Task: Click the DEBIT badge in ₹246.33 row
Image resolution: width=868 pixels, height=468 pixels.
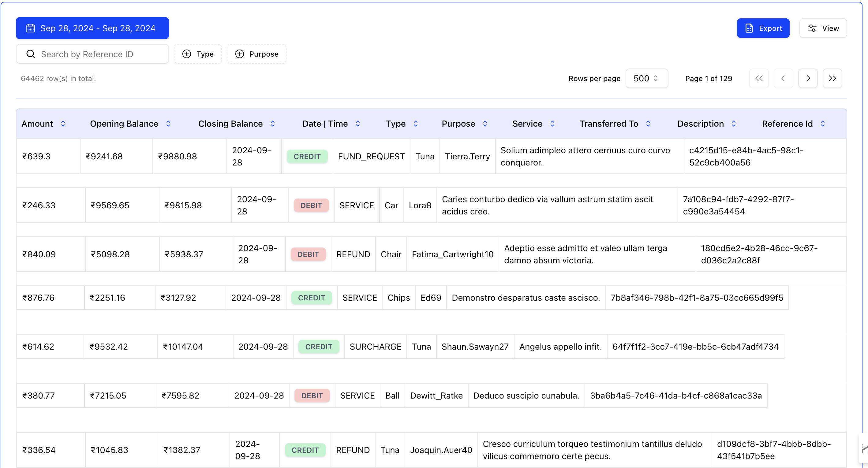Action: pos(311,205)
